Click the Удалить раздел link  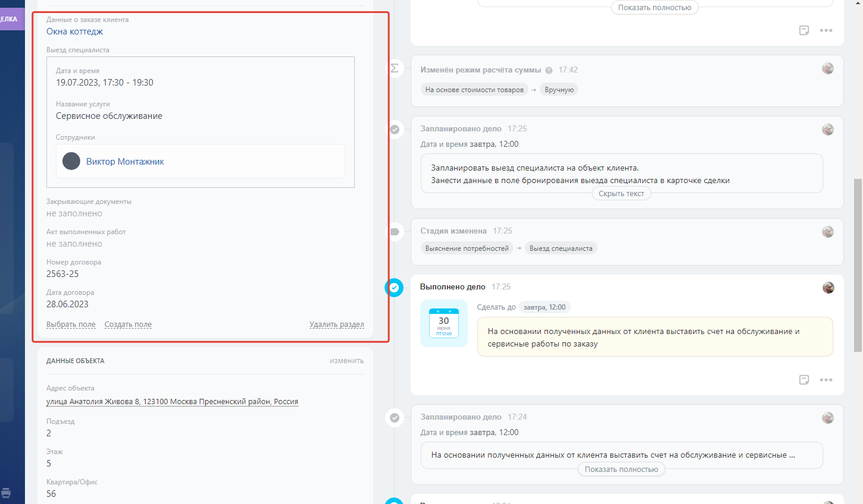tap(336, 325)
